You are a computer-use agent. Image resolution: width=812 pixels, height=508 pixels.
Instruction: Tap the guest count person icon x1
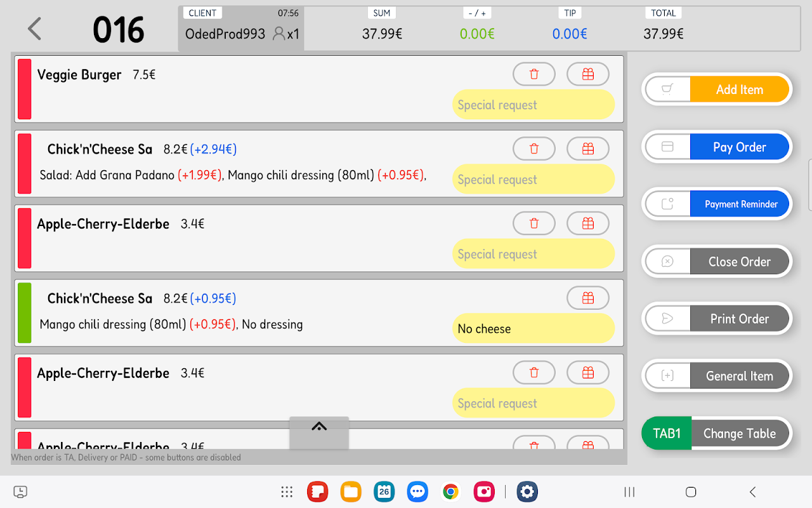pos(285,34)
